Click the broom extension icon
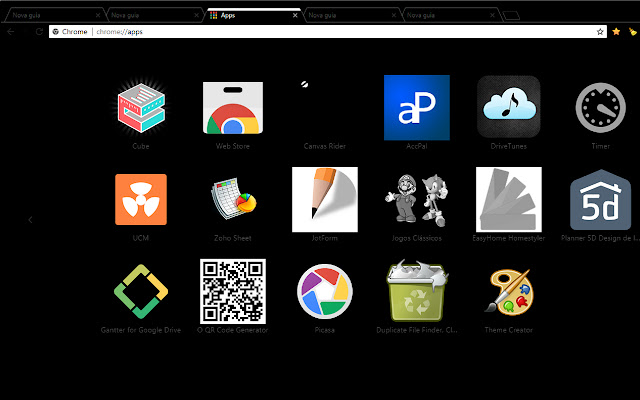The width and height of the screenshot is (640, 400). click(633, 31)
